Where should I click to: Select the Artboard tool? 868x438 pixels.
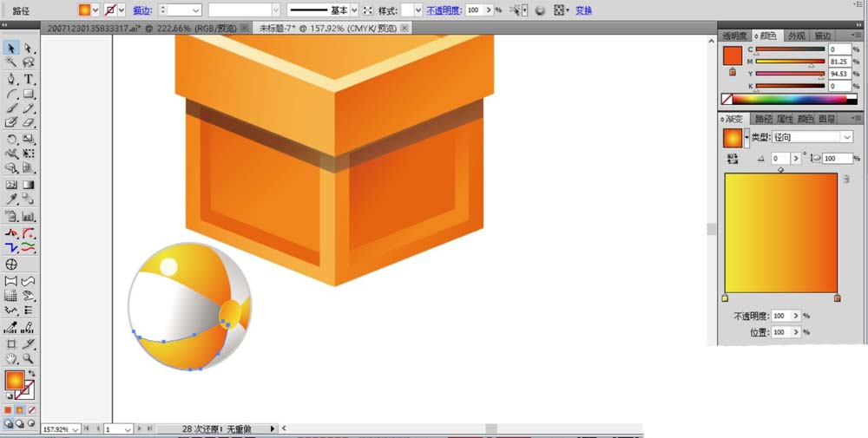pyautogui.click(x=11, y=344)
